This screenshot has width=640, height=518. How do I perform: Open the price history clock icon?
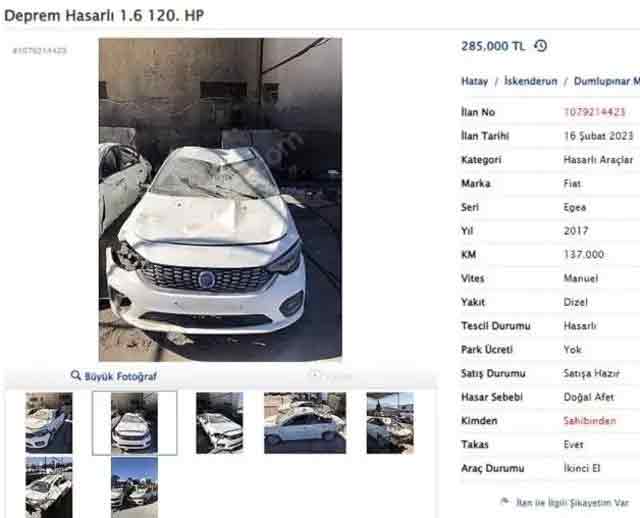click(541, 46)
